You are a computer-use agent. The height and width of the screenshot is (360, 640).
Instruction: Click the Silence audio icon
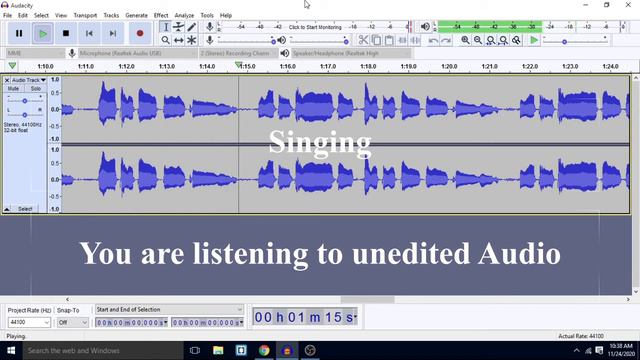[x=415, y=40]
